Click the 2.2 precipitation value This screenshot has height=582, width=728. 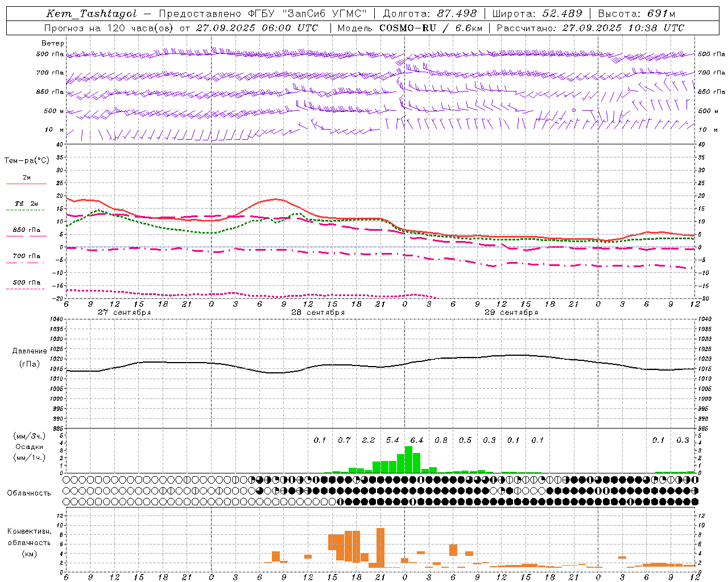[x=369, y=440]
